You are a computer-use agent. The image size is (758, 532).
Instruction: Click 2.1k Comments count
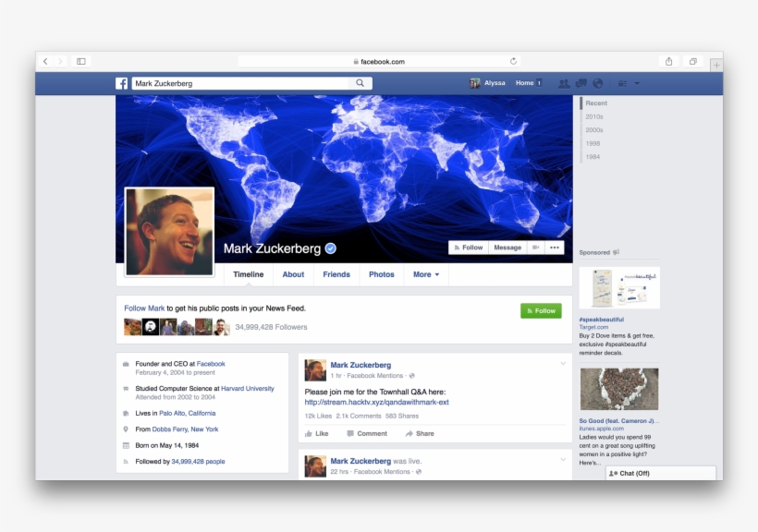coord(359,416)
